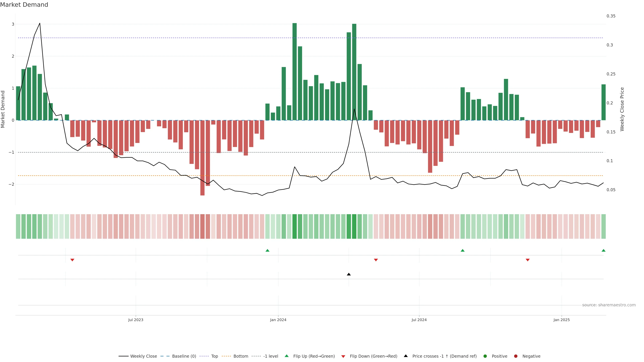
Task: Hide the Top dotted line legend entry
Action: click(214, 356)
